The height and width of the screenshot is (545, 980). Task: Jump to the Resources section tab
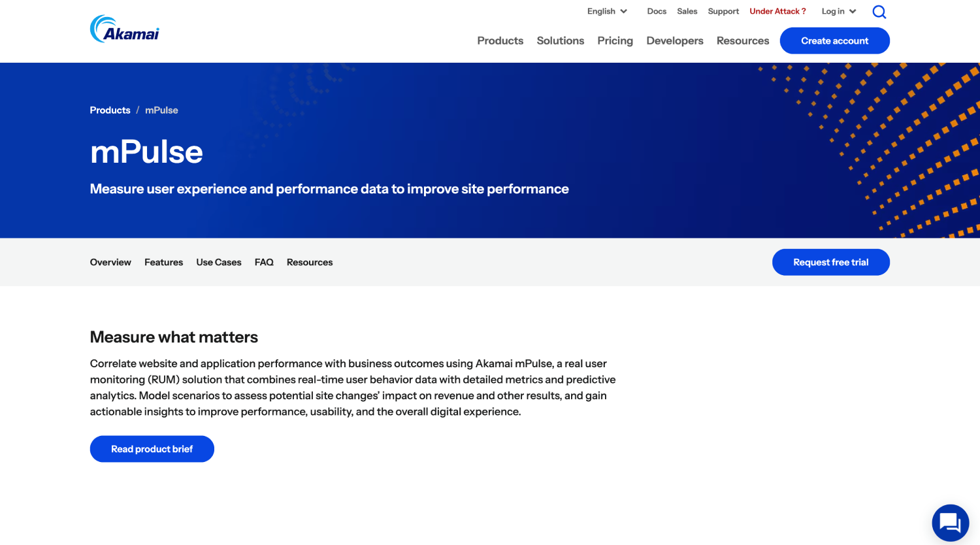tap(310, 262)
